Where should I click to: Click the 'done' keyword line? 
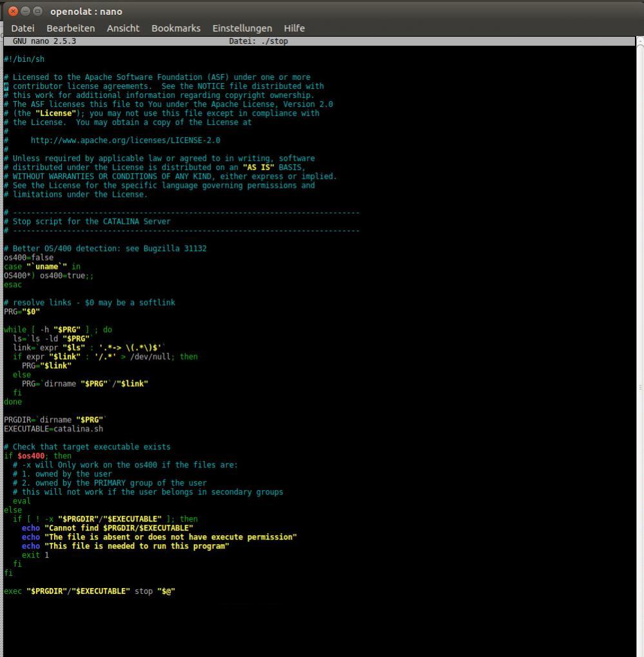click(x=12, y=402)
